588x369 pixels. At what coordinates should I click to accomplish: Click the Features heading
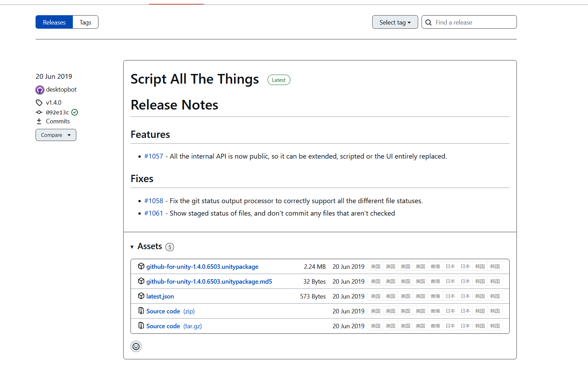tap(150, 134)
